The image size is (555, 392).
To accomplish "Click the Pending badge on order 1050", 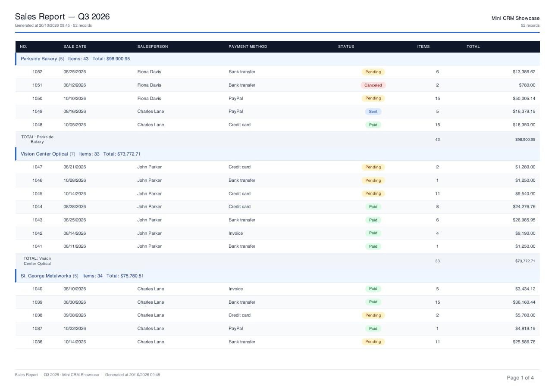I will click(x=373, y=98).
